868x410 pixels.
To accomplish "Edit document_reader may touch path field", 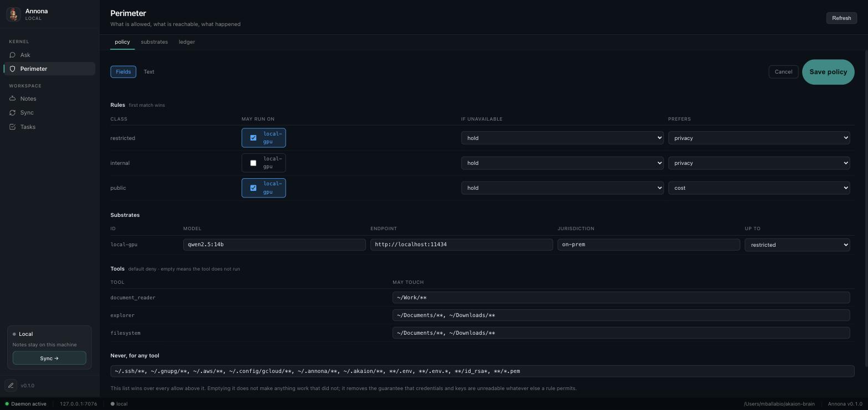I will (x=621, y=298).
